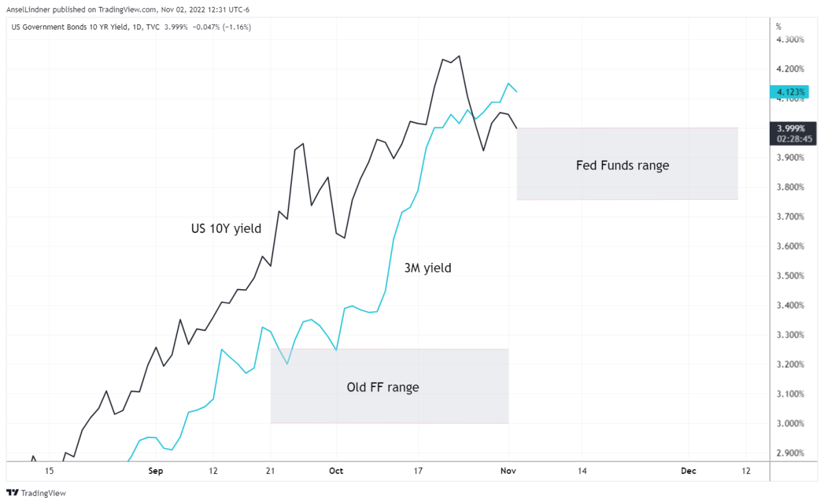This screenshot has width=824, height=504.
Task: Select the "Old FF range" text label
Action: pyautogui.click(x=382, y=387)
